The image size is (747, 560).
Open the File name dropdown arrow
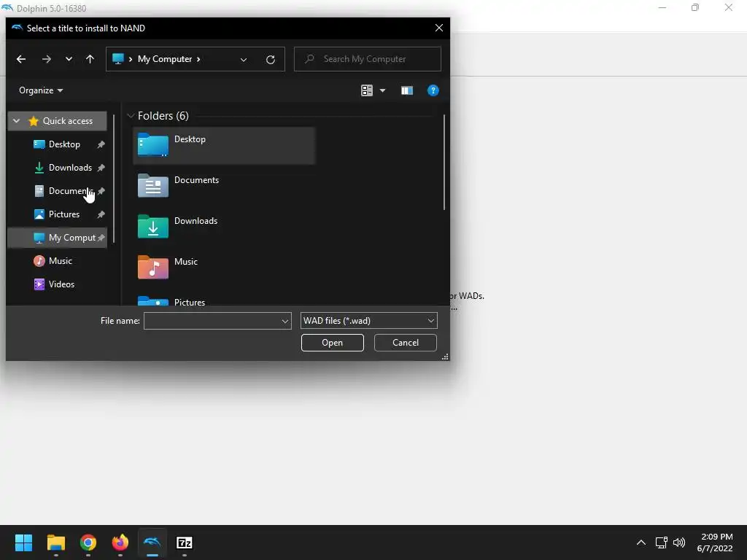tap(285, 321)
